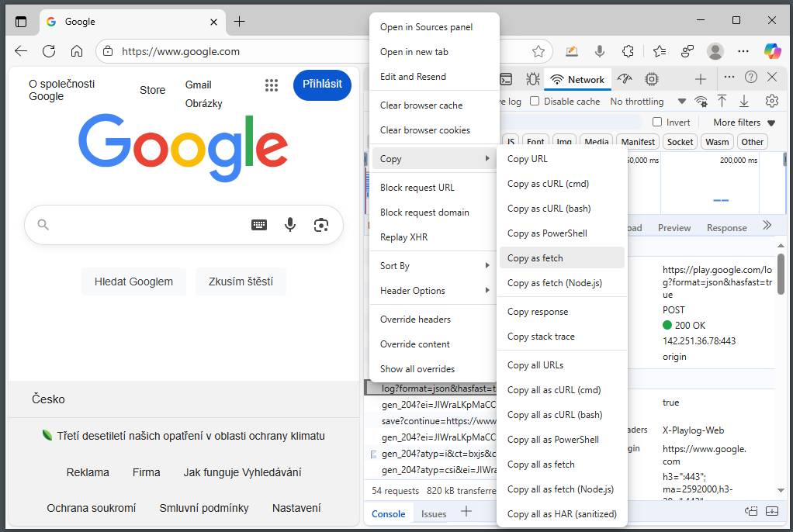Click the user profile avatar

pos(715,51)
